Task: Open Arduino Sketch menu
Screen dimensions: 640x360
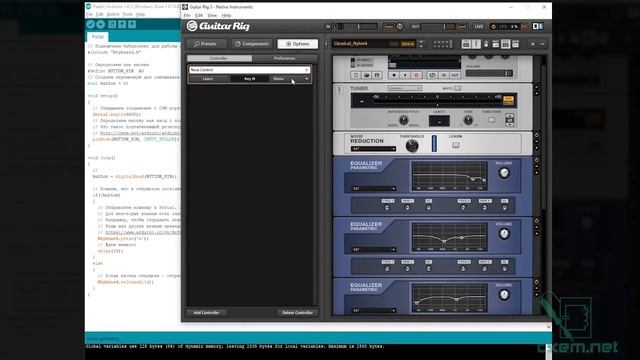Action: pyautogui.click(x=113, y=14)
